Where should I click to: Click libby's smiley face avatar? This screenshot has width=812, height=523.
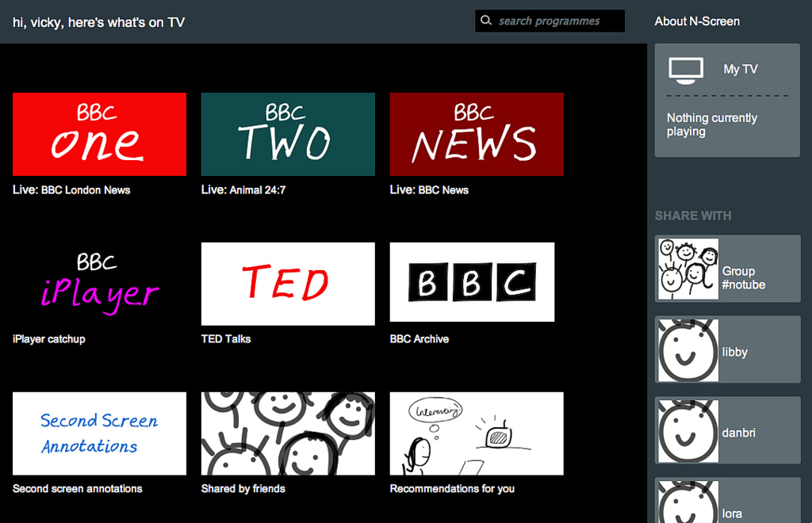pyautogui.click(x=688, y=350)
